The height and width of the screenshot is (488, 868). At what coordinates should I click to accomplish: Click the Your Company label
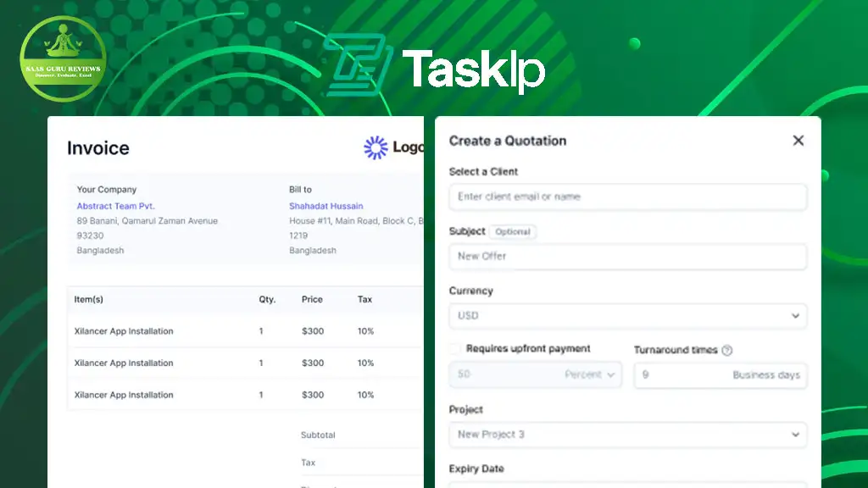point(106,189)
